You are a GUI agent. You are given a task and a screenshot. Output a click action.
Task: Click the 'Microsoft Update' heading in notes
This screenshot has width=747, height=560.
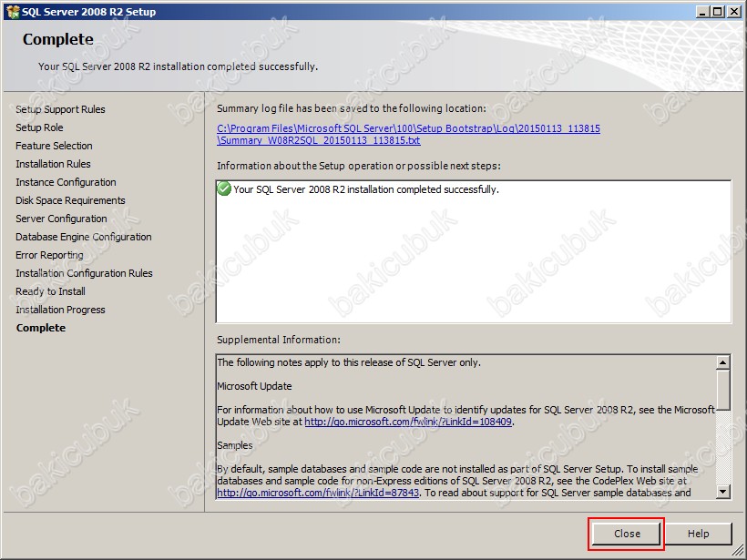point(254,386)
